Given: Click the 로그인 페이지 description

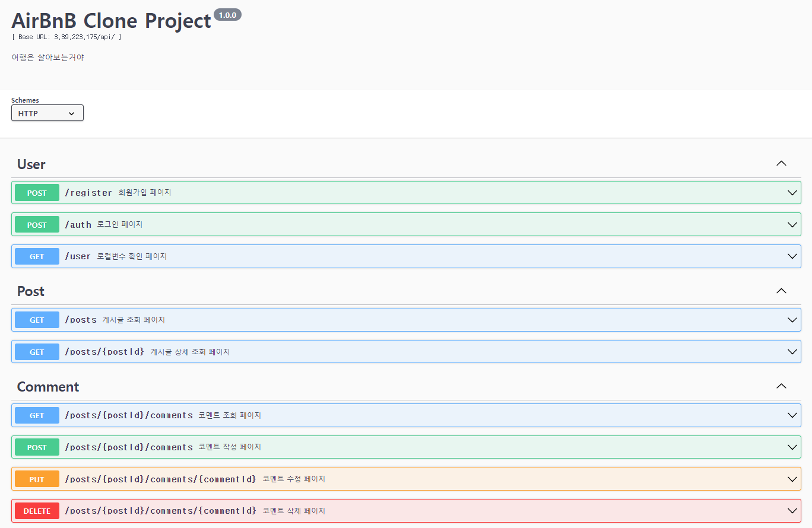Looking at the screenshot, I should point(120,224).
